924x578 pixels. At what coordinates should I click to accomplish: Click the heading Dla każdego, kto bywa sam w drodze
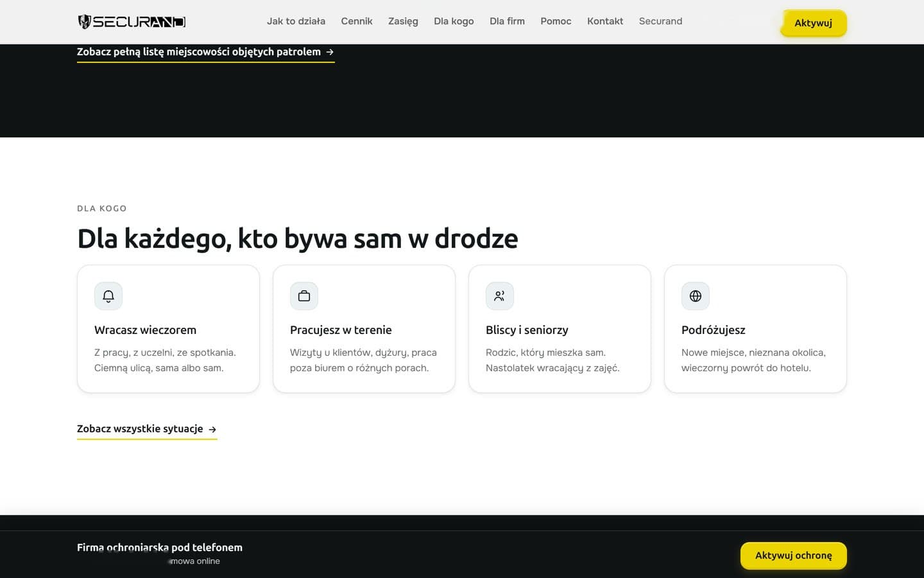tap(297, 238)
